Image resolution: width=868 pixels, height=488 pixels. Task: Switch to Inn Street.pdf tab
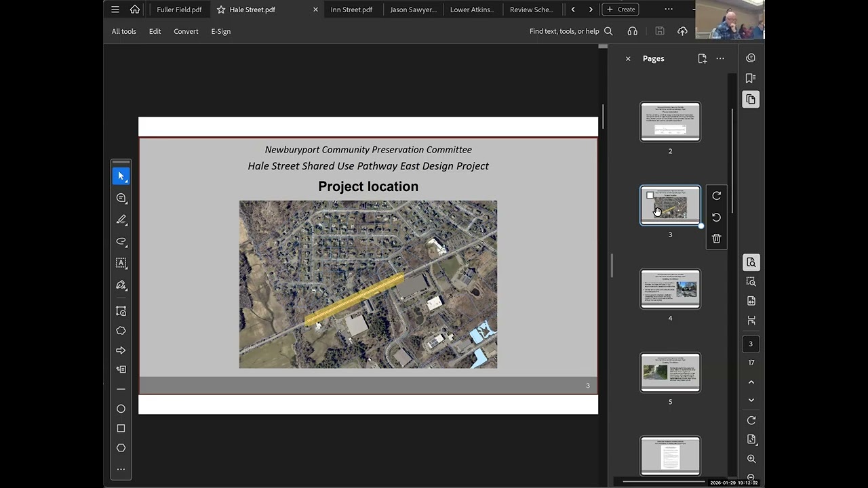[x=351, y=9]
